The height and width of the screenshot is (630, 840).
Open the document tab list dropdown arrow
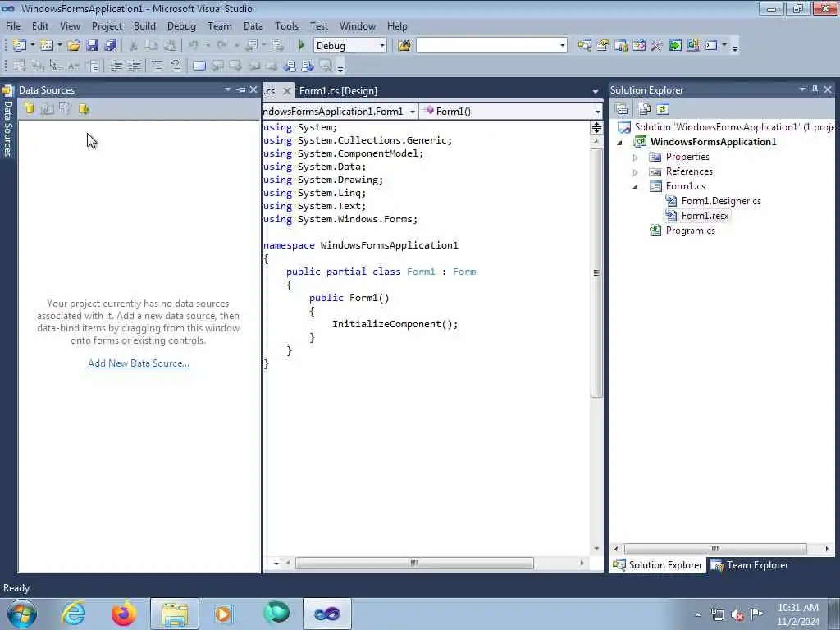coord(596,91)
